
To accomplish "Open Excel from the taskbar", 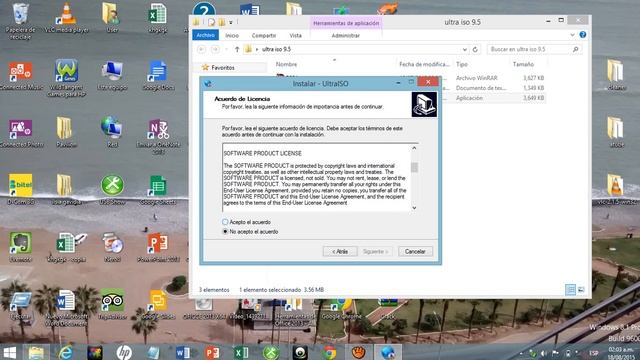I will (x=241, y=352).
